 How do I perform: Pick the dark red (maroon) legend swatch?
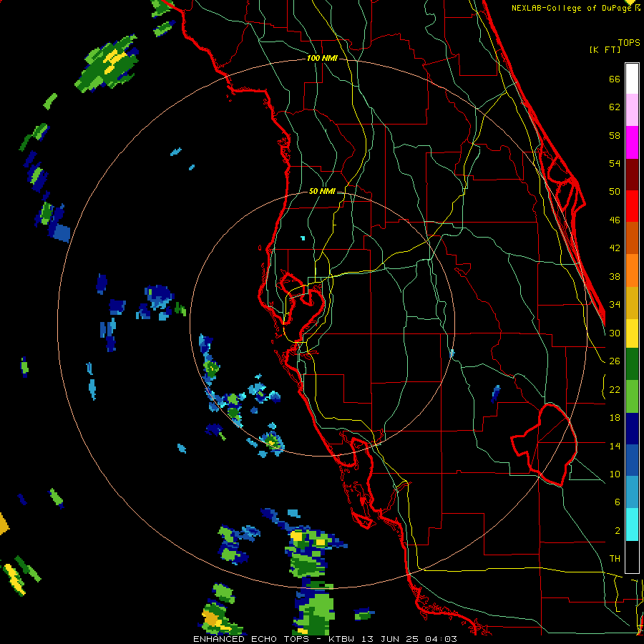tap(632, 175)
